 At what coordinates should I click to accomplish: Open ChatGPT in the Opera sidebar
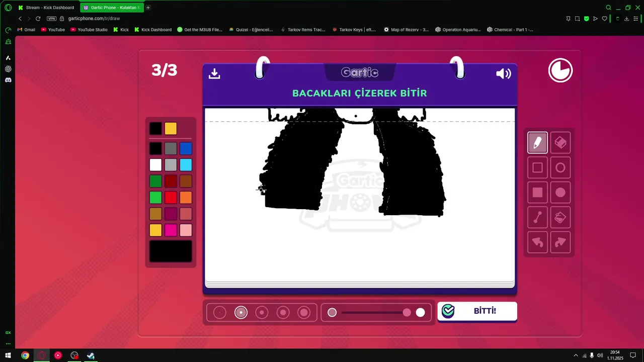(x=8, y=69)
